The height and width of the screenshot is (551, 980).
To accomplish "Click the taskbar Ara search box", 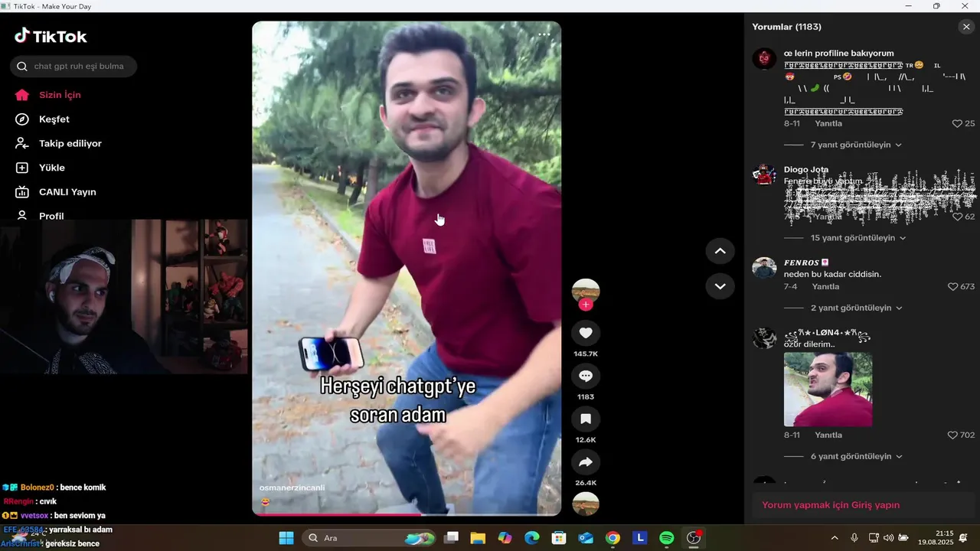I will pos(370,538).
